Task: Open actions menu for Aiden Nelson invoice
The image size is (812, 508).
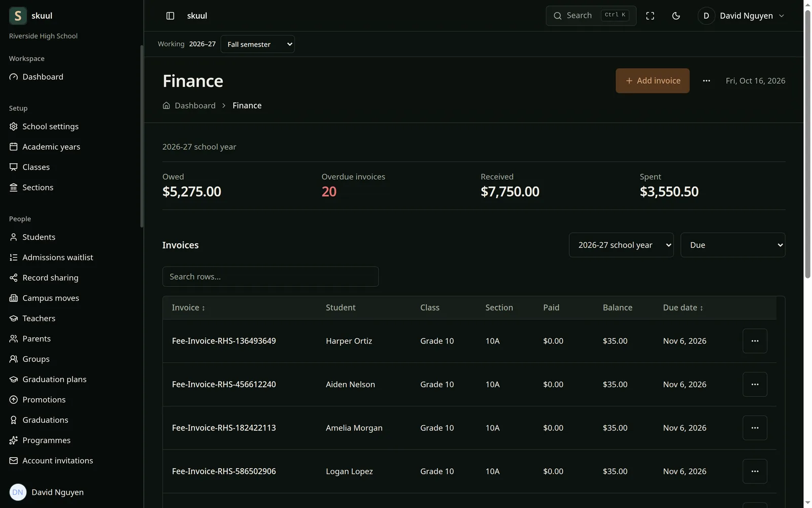Action: coord(755,385)
